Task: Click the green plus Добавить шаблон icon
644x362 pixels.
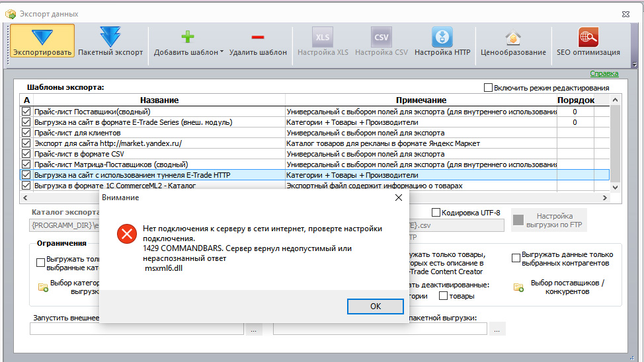Action: point(188,37)
